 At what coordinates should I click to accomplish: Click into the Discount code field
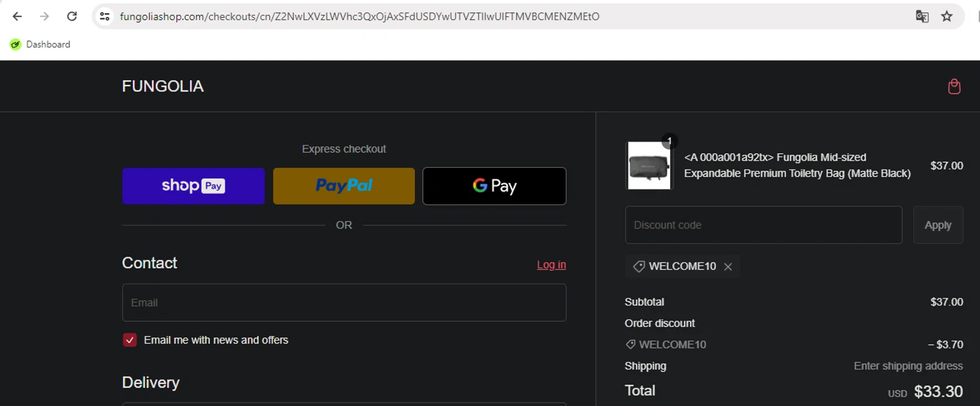764,225
